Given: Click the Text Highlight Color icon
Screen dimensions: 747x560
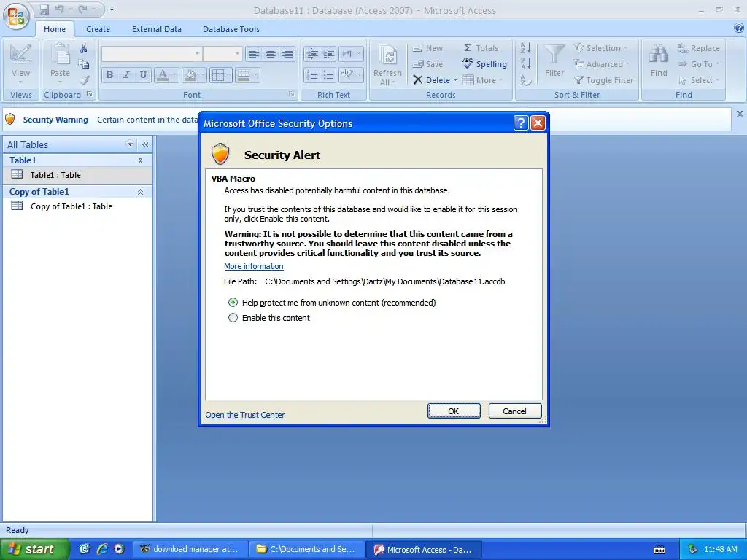Looking at the screenshot, I should click(x=347, y=75).
